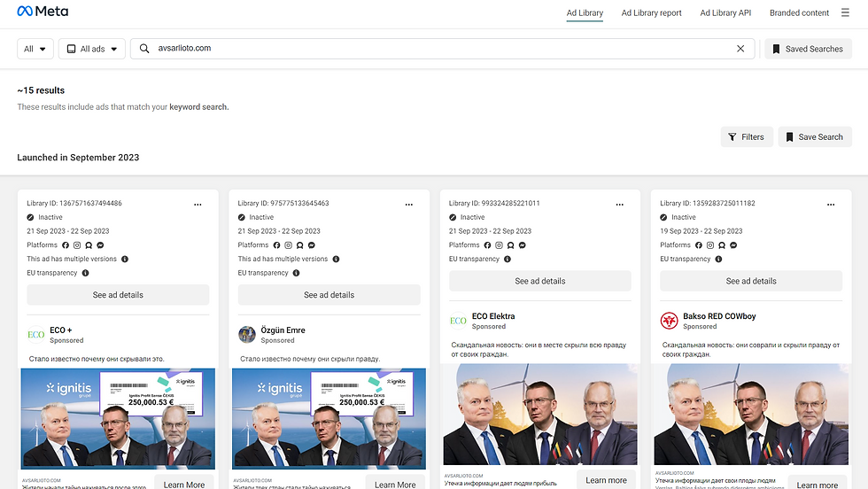See ad details for Bakso RED COWboy ad
The width and height of the screenshot is (868, 489).
pos(751,281)
